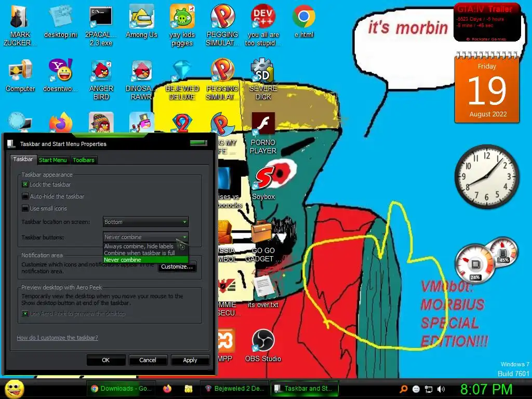Open the 2PACAL 2.3.exe shortcut

tap(101, 24)
